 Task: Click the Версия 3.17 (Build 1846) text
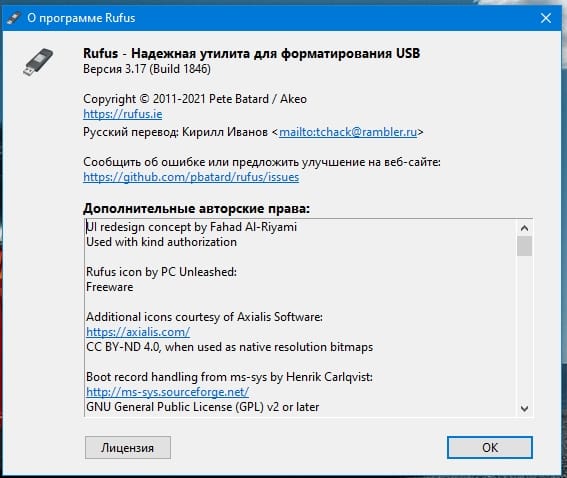click(147, 69)
